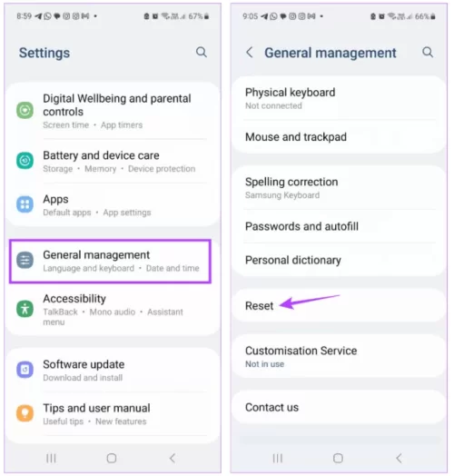Go back using General management header arrow

click(249, 52)
